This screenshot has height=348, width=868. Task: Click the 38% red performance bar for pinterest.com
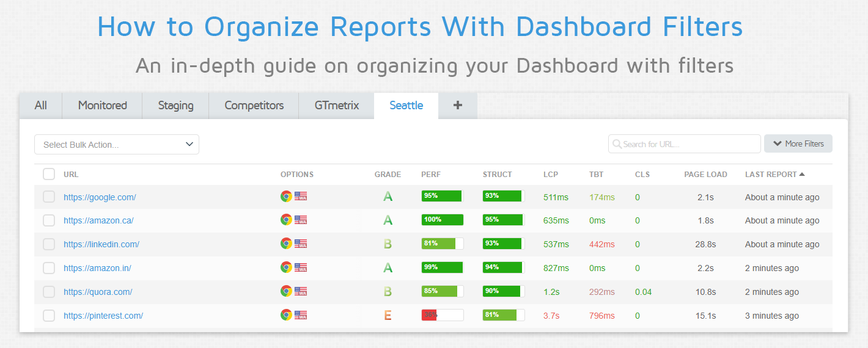pyautogui.click(x=443, y=315)
